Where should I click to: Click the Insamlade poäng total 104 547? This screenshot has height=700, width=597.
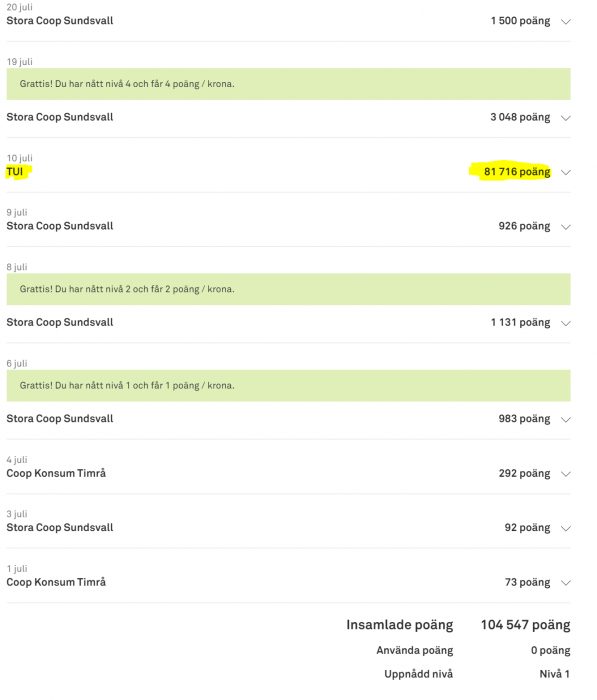526,625
